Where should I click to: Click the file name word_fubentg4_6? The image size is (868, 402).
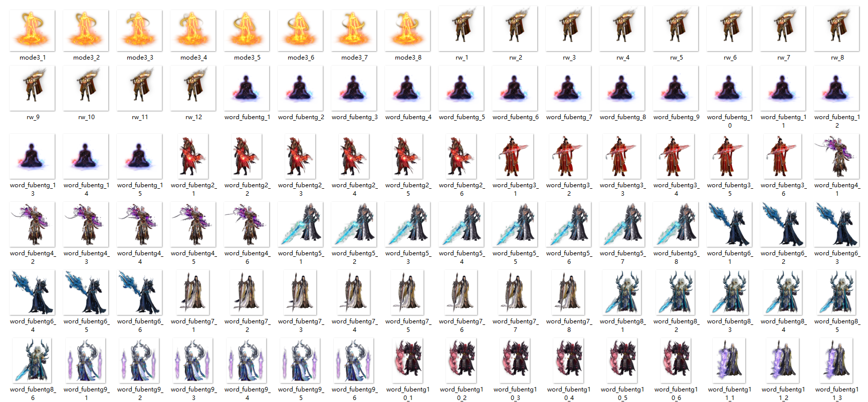[247, 257]
